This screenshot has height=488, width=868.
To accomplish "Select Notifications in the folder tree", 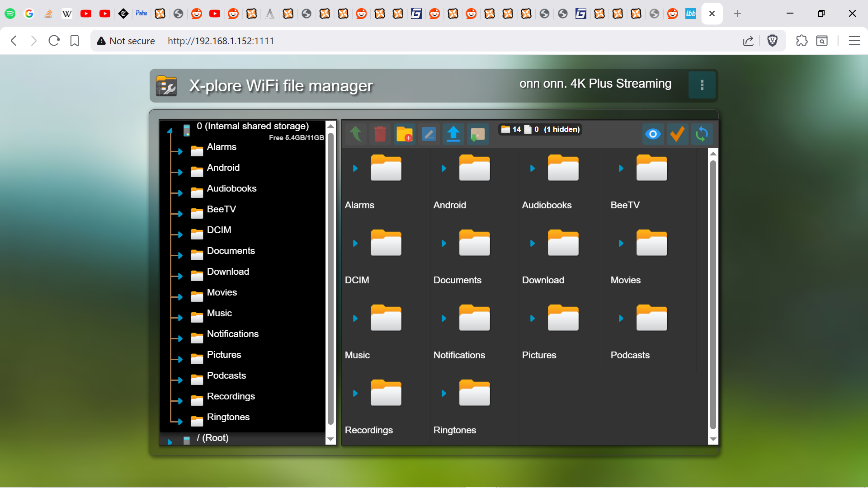I will 233,334.
